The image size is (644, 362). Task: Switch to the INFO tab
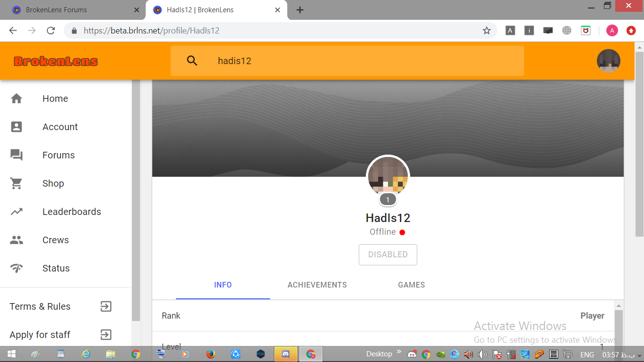223,285
